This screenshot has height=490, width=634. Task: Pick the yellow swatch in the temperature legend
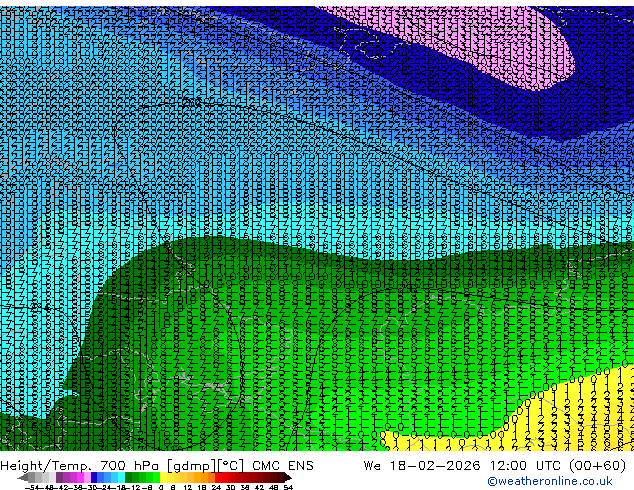pos(163,477)
